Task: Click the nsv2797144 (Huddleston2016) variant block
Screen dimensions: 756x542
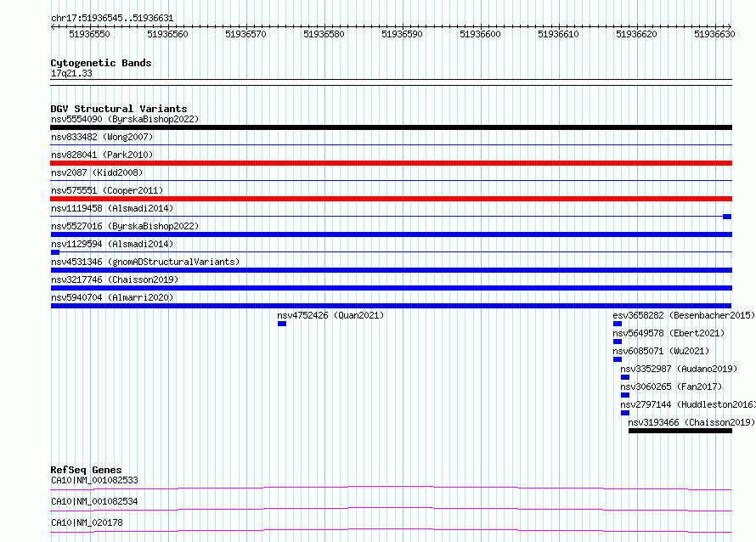Action: pyautogui.click(x=625, y=413)
